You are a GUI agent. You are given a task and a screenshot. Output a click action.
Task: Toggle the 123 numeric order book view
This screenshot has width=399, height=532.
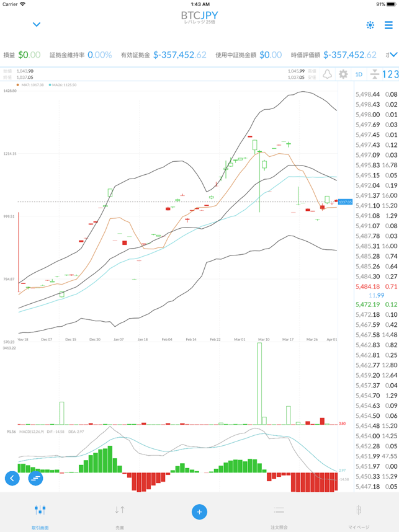[390, 74]
